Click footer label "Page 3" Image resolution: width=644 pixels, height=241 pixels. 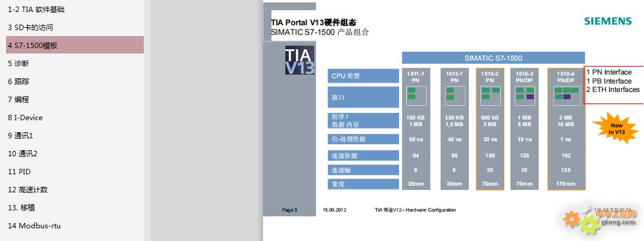point(289,210)
